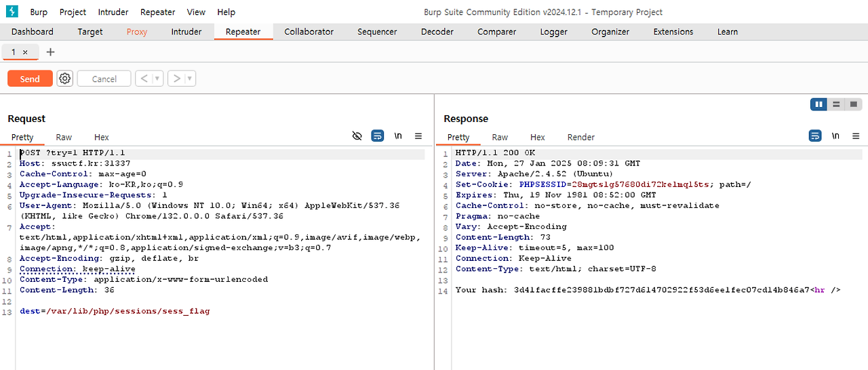Click the Host: ssuctf.kr:31337 header
This screenshot has height=370, width=868.
pos(75,163)
